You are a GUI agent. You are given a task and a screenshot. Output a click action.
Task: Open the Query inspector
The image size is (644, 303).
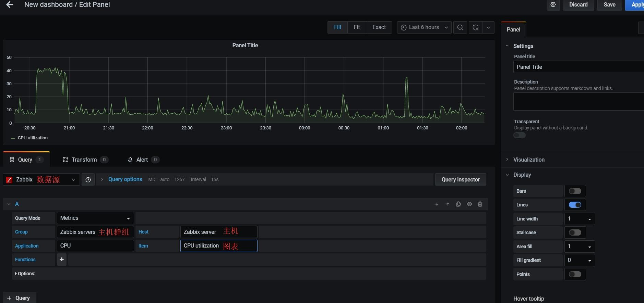(x=461, y=180)
